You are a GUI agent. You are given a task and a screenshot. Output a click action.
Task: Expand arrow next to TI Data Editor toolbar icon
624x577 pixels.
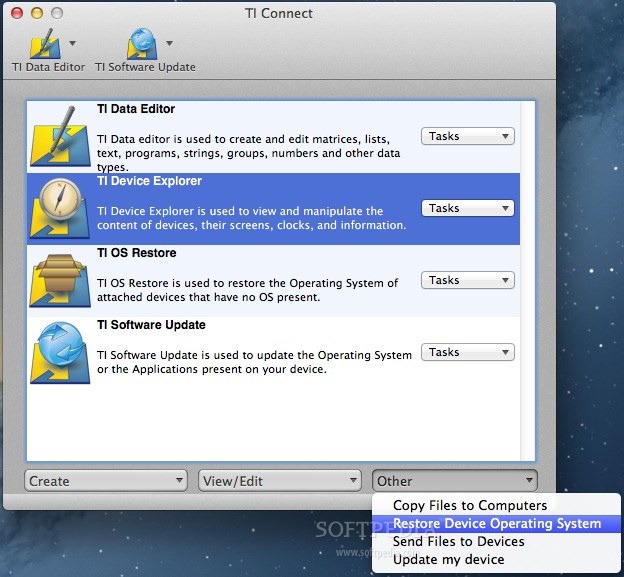pyautogui.click(x=72, y=43)
